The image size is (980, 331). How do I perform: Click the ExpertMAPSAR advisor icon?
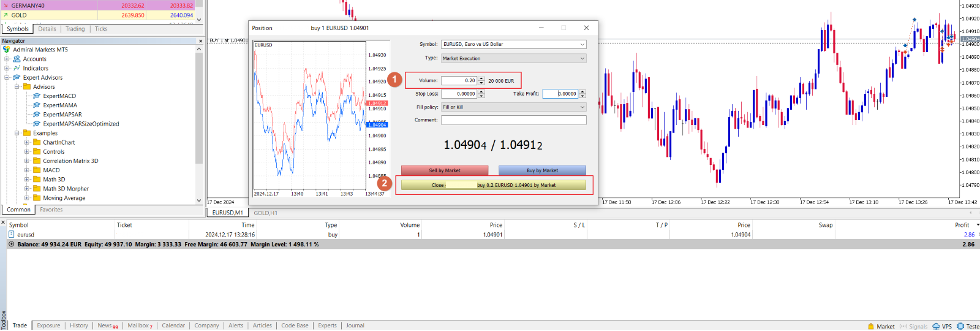point(37,114)
